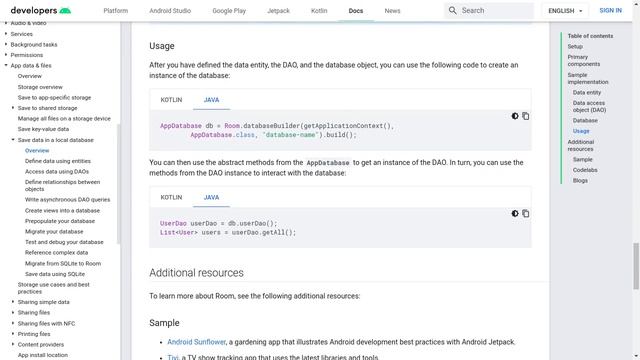Copy the Room databaseBuilder code sample
The width and height of the screenshot is (640, 360).
(x=526, y=116)
